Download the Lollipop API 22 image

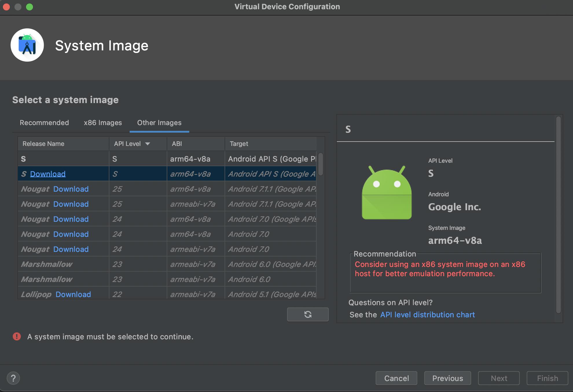pos(73,294)
